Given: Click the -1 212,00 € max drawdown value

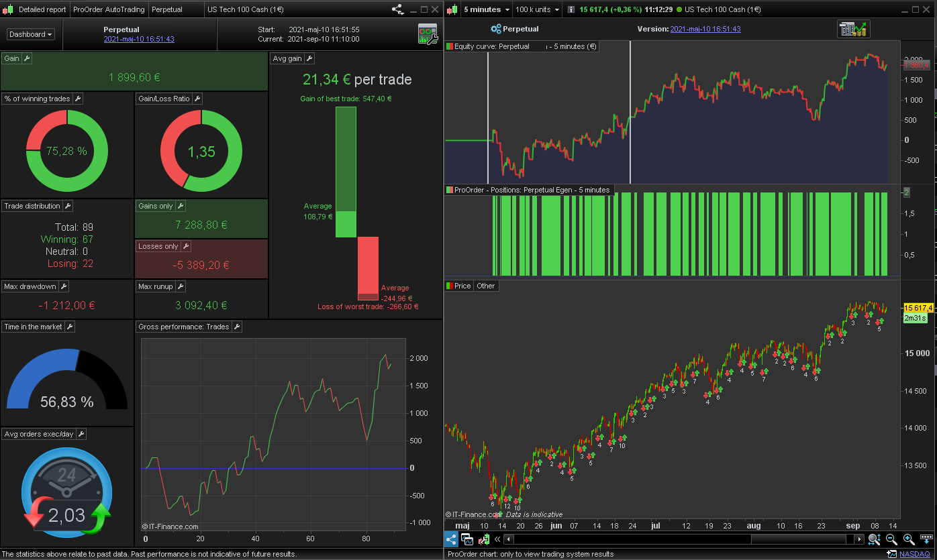Looking at the screenshot, I should [67, 306].
